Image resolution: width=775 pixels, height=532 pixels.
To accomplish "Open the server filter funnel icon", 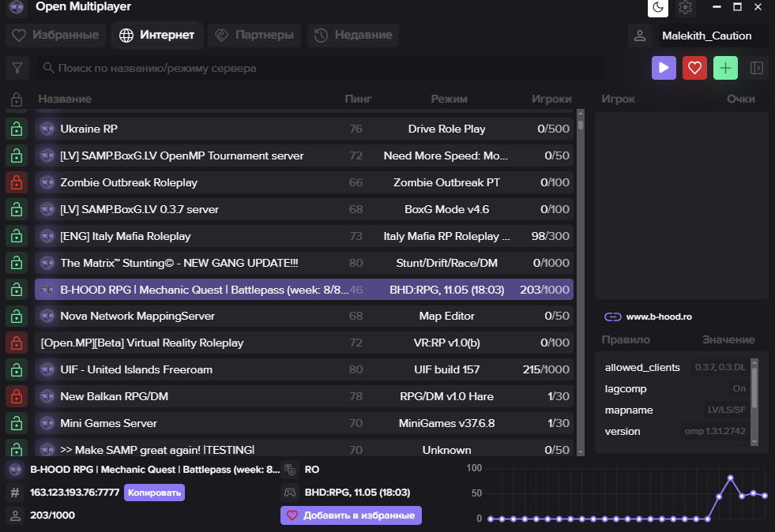I will coord(17,68).
